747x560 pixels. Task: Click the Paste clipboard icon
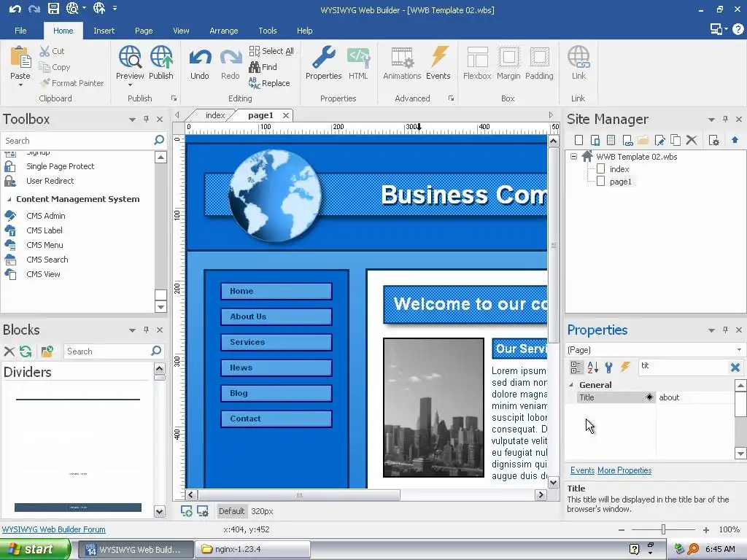point(20,57)
